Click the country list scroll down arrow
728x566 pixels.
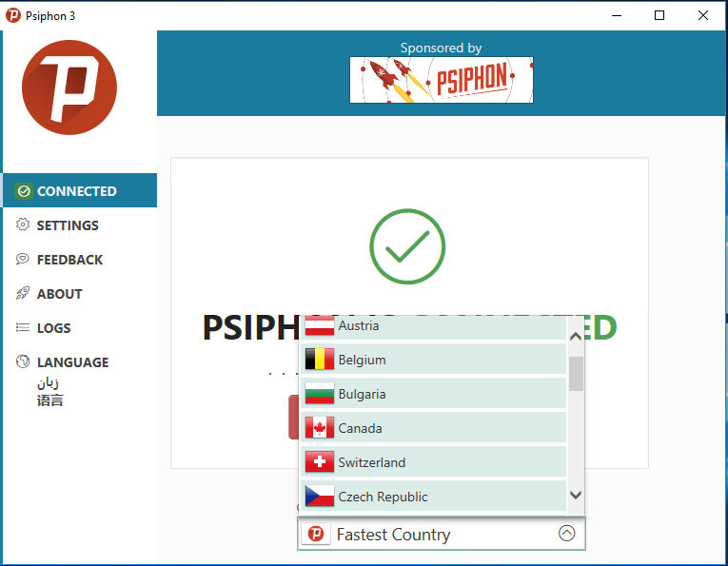pos(576,495)
